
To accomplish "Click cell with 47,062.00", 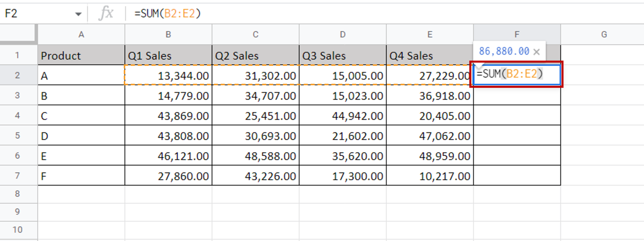I will (x=430, y=136).
